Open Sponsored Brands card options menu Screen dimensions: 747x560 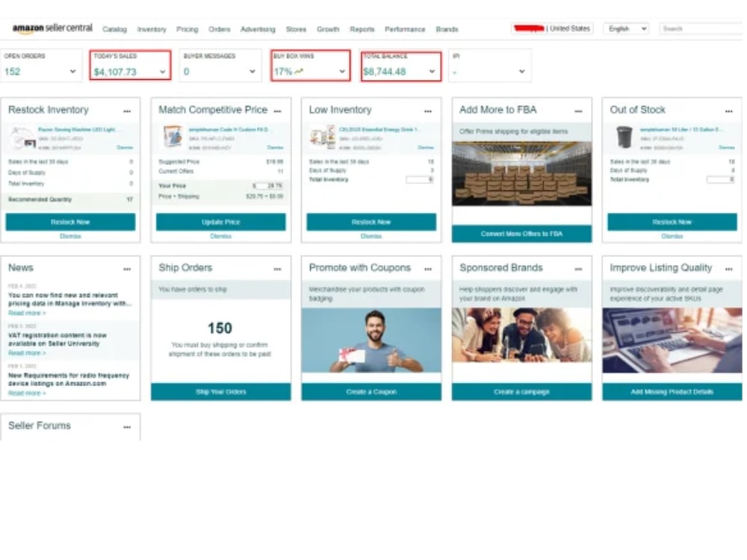tap(578, 269)
